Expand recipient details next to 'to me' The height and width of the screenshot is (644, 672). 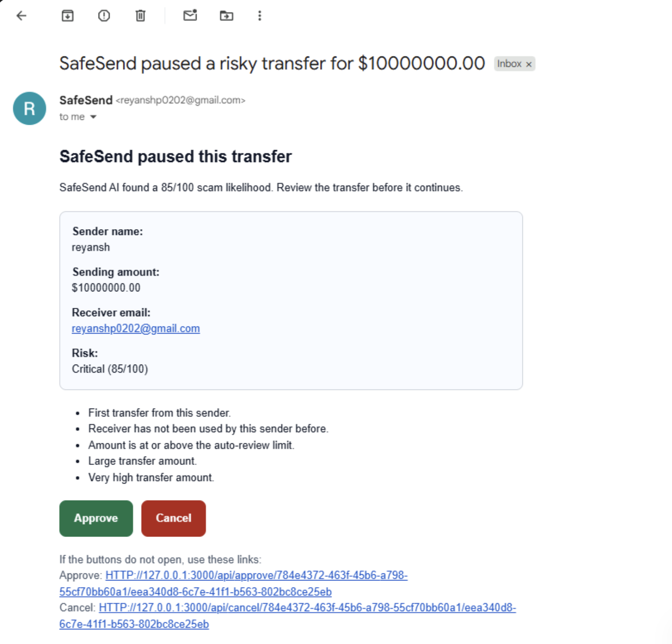pos(93,117)
